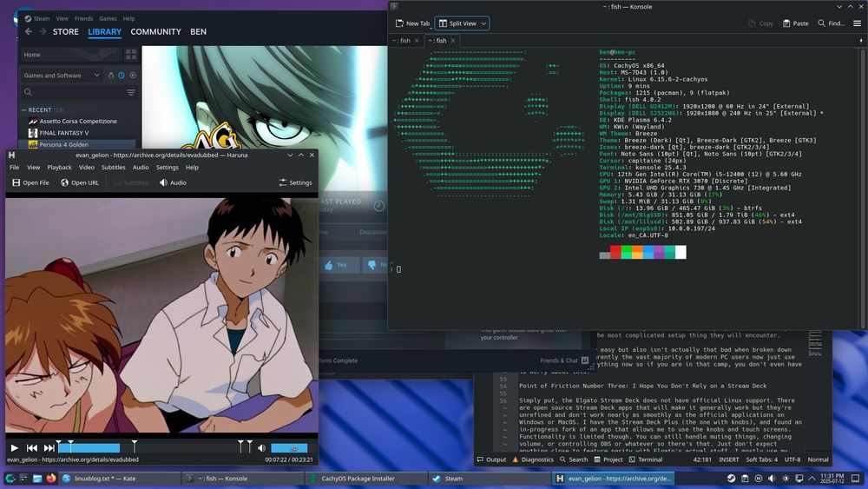Open the Playback menu in Haruna
This screenshot has width=868, height=489.
[x=59, y=168]
